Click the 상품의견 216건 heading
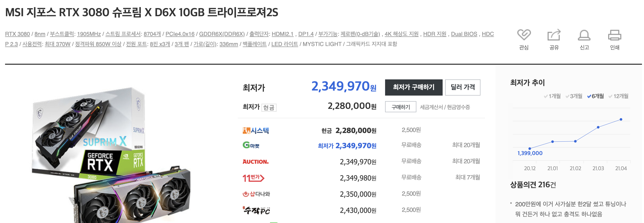The height and width of the screenshot is (223, 644). [533, 185]
